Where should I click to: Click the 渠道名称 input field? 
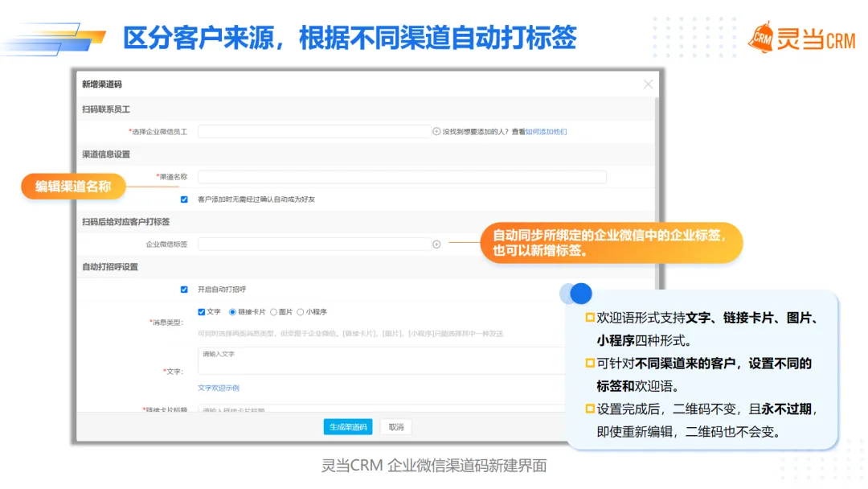click(x=402, y=177)
